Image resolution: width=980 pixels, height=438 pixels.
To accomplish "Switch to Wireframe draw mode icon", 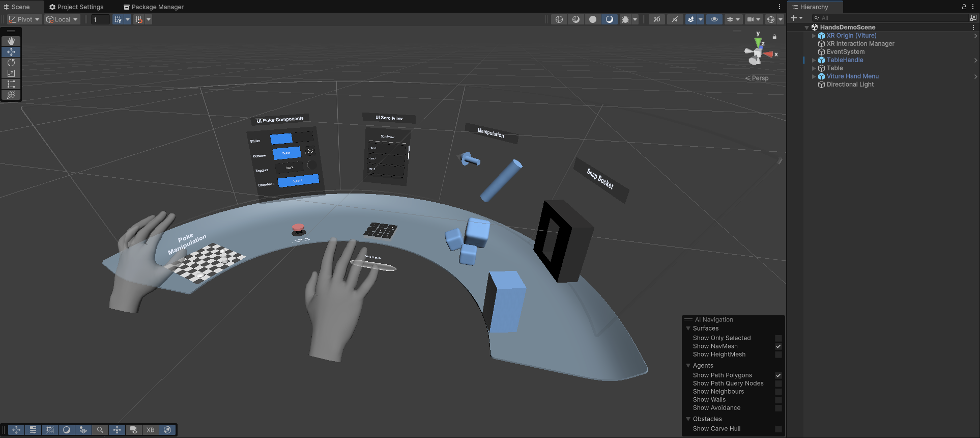I will (559, 19).
